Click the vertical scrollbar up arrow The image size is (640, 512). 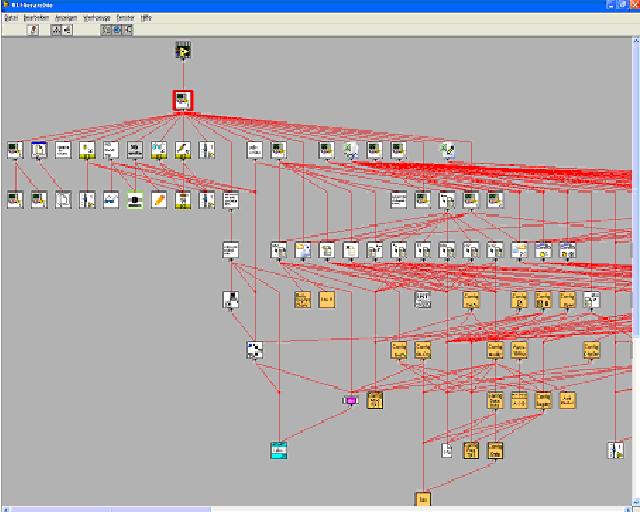click(x=636, y=40)
